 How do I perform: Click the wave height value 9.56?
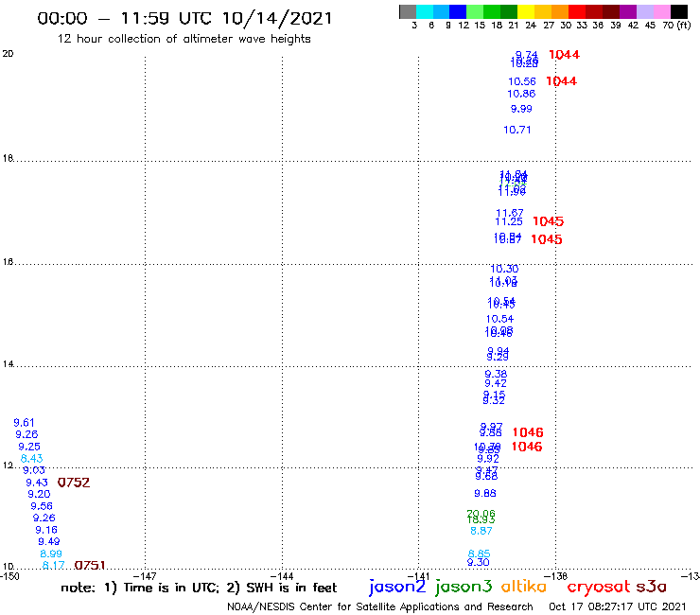(42, 506)
